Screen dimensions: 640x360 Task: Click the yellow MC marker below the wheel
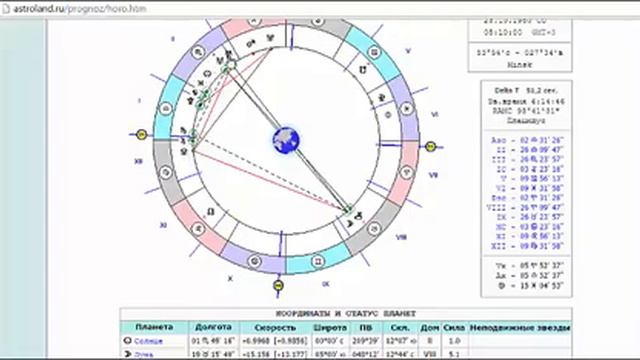[278, 285]
